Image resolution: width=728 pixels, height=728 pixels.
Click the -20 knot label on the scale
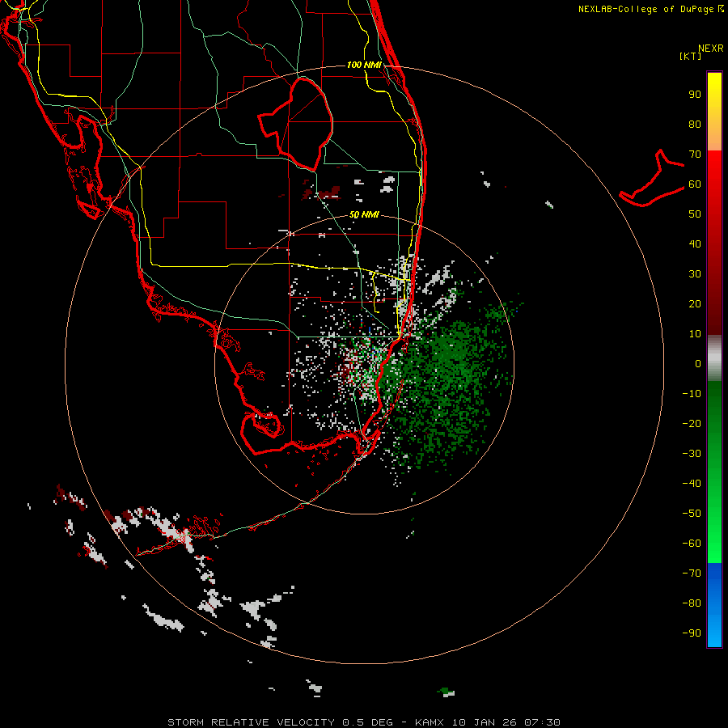coord(692,423)
